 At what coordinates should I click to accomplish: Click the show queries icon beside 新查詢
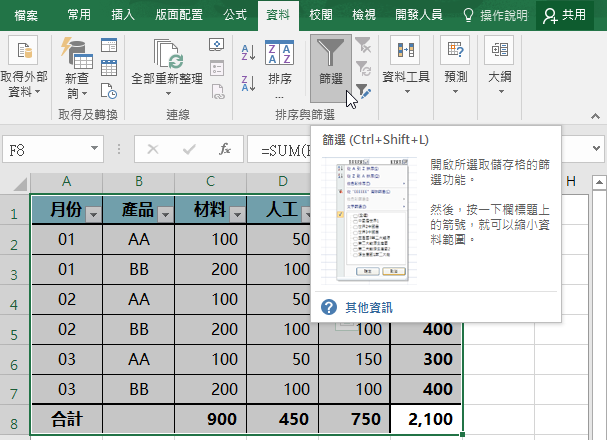tap(109, 45)
